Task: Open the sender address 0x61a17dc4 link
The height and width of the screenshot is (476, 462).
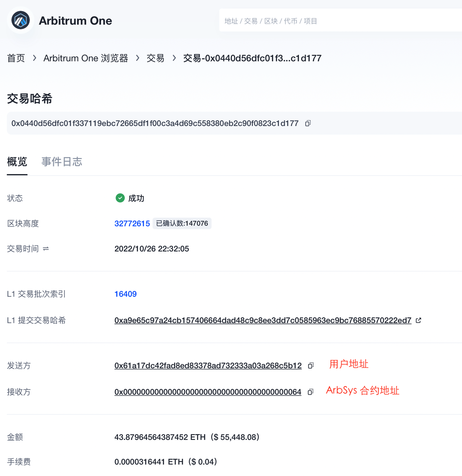Action: 208,366
